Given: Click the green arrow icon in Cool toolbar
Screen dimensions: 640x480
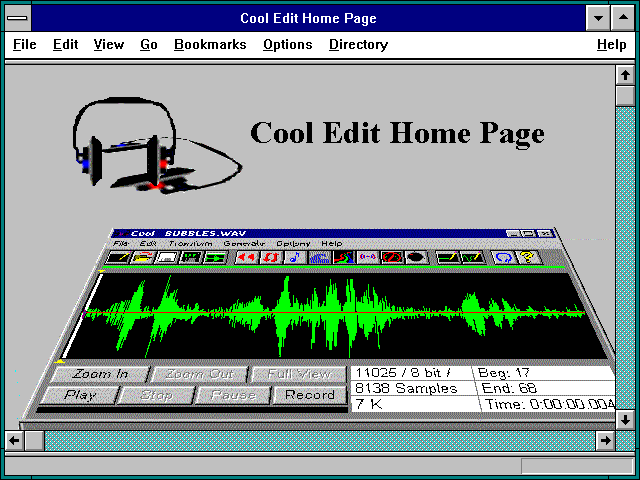Looking at the screenshot, I should pos(215,258).
